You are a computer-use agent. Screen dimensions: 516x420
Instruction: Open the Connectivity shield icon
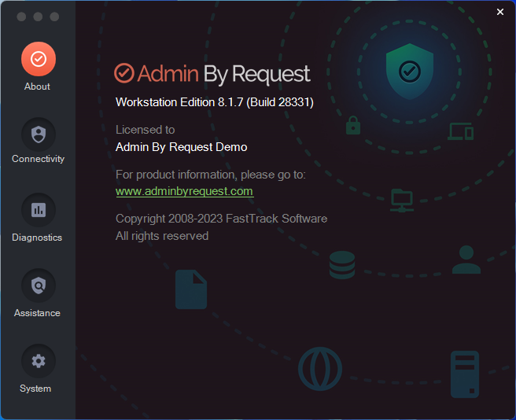point(39,134)
